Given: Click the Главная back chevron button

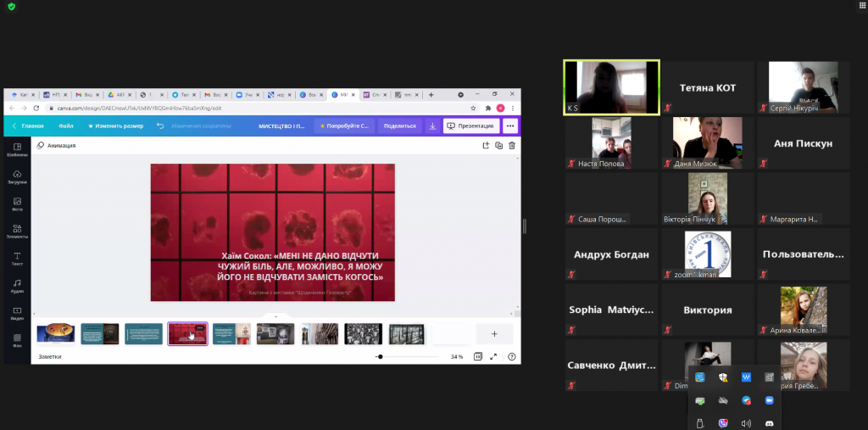Looking at the screenshot, I should pyautogui.click(x=29, y=126).
